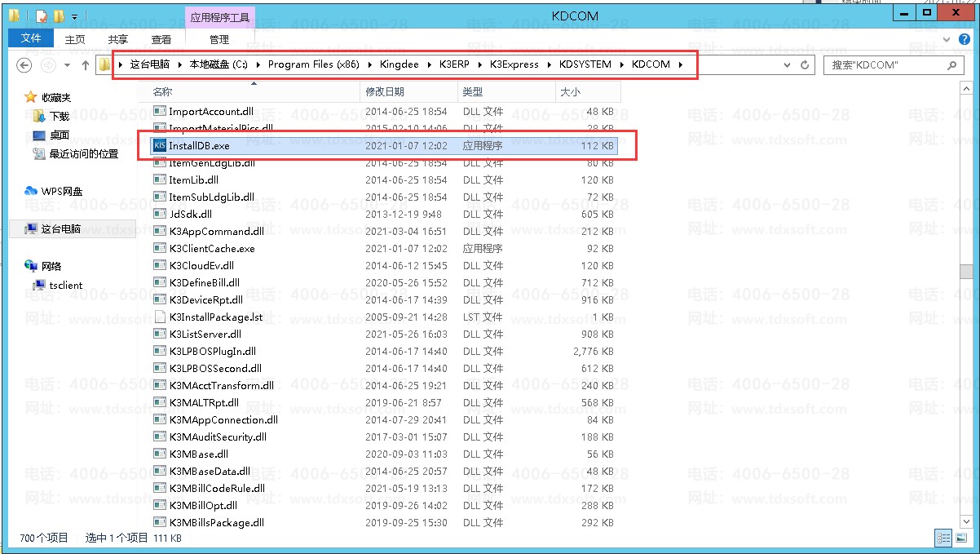Sort by 修改日期 column header
This screenshot has height=554, width=980.
385,92
